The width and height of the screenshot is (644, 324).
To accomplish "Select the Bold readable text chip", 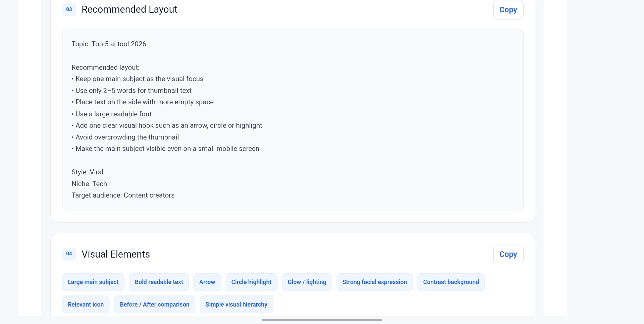I will (159, 282).
